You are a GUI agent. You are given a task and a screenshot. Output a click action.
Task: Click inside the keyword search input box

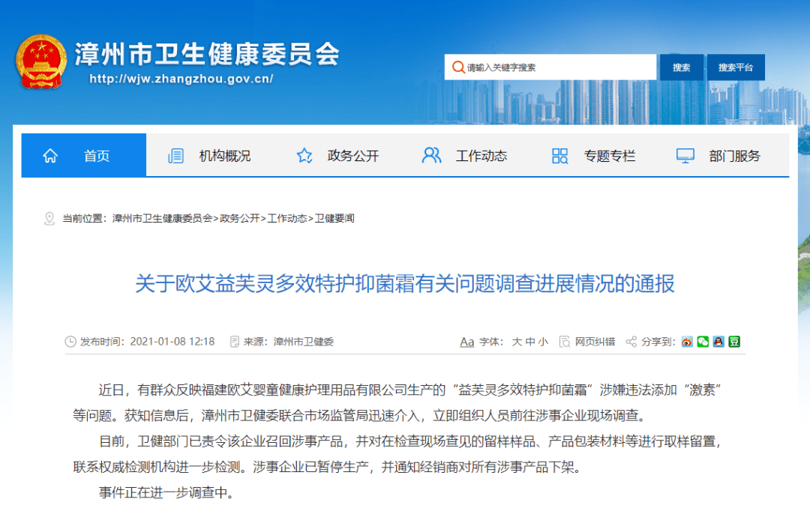pos(555,67)
